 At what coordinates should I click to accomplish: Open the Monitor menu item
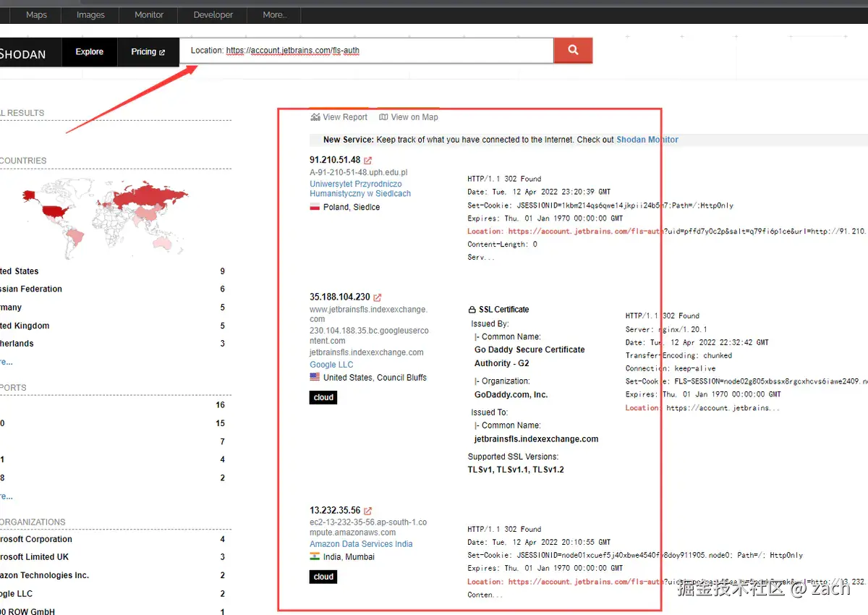coord(149,14)
